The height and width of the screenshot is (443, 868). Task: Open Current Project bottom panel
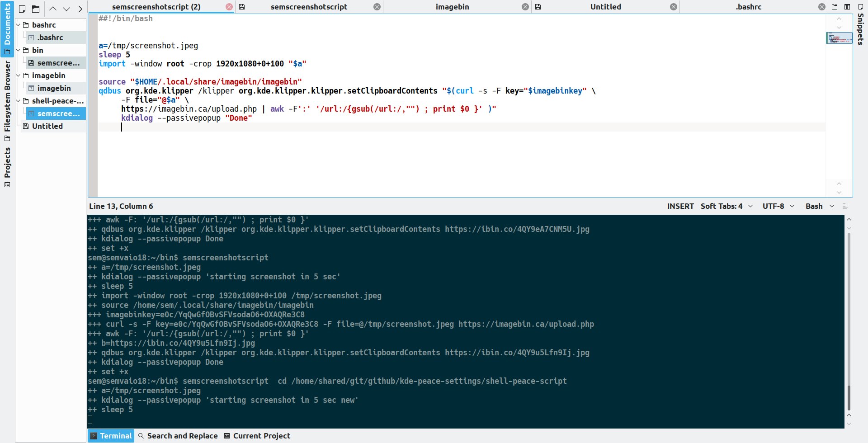[257, 436]
